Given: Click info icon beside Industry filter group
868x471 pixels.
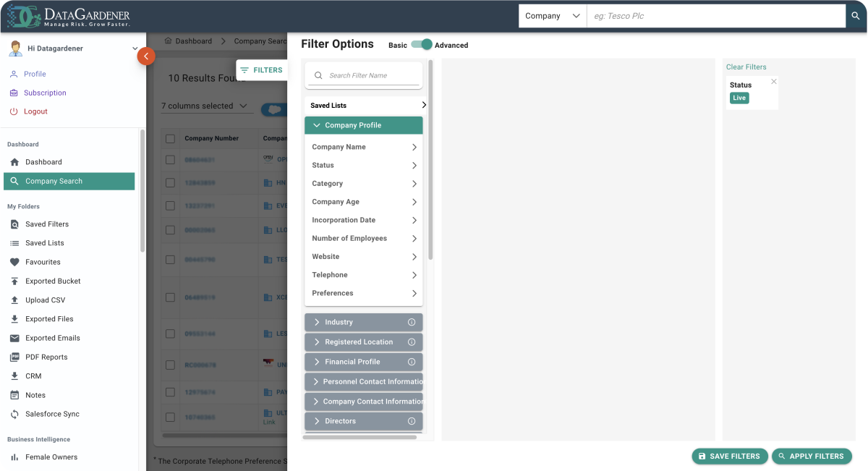Looking at the screenshot, I should pos(412,322).
